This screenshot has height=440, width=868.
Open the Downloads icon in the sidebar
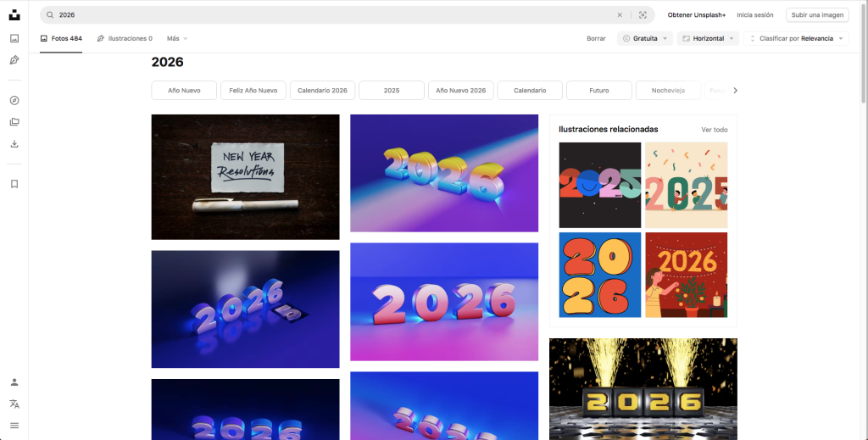14,143
